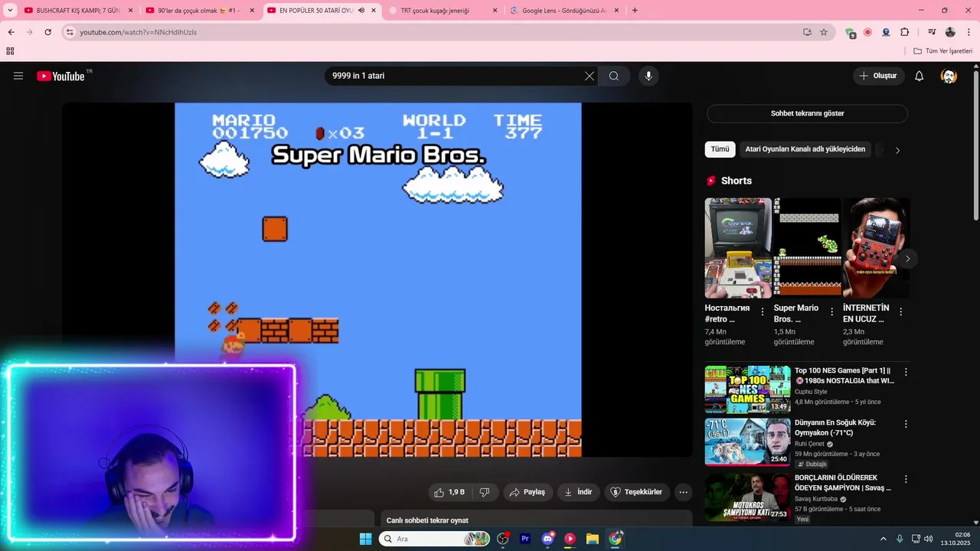
Task: Open more actions (three dots) under video
Action: [x=684, y=492]
